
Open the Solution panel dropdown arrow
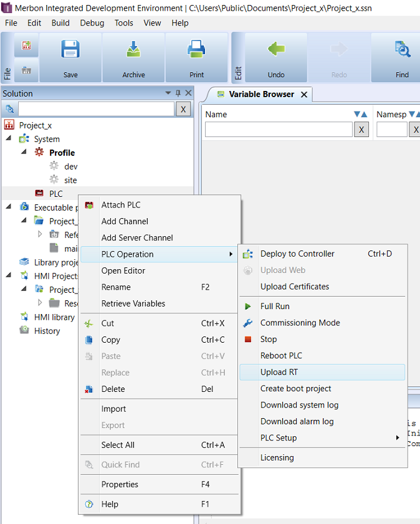pyautogui.click(x=168, y=93)
